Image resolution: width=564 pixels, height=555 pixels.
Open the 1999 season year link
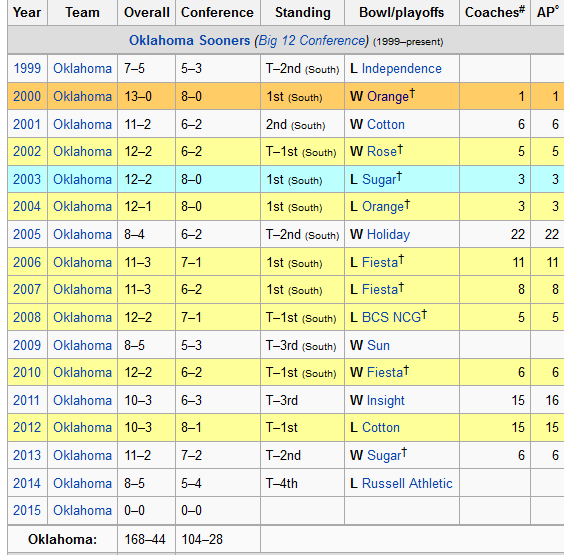[27, 68]
